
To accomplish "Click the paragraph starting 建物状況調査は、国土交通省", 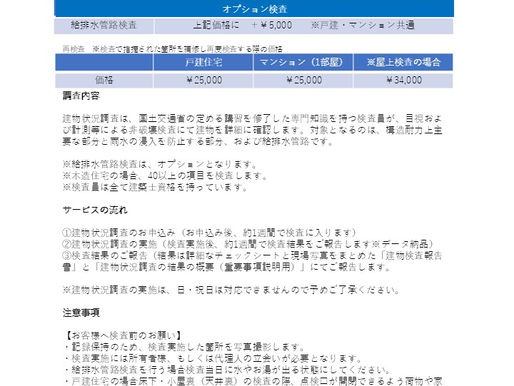I will (252, 130).
